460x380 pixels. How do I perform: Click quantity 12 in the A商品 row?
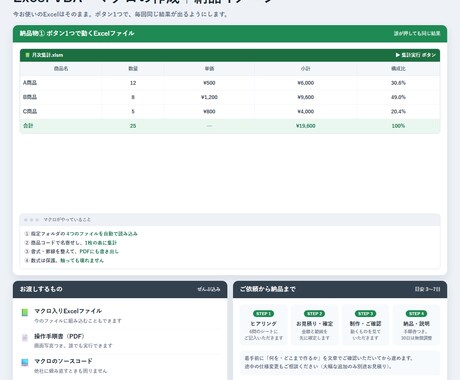point(133,83)
